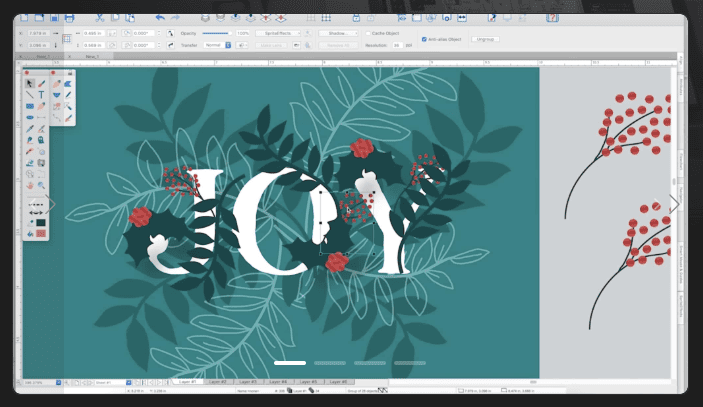
Task: Switch to the New_1 document tab
Action: pyautogui.click(x=92, y=56)
